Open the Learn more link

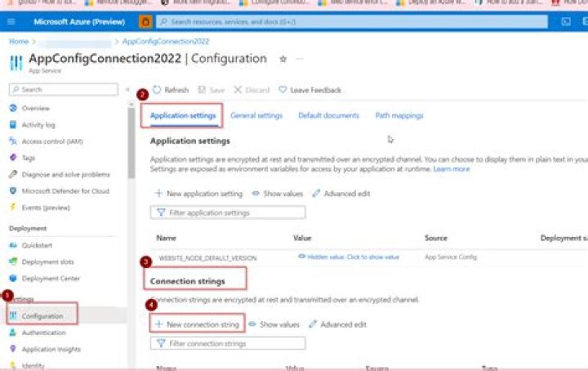point(452,169)
